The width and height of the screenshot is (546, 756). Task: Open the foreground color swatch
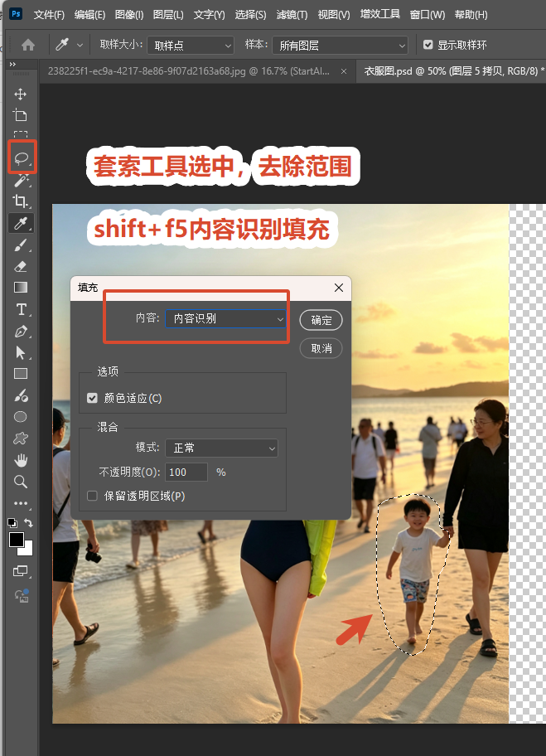(x=17, y=540)
